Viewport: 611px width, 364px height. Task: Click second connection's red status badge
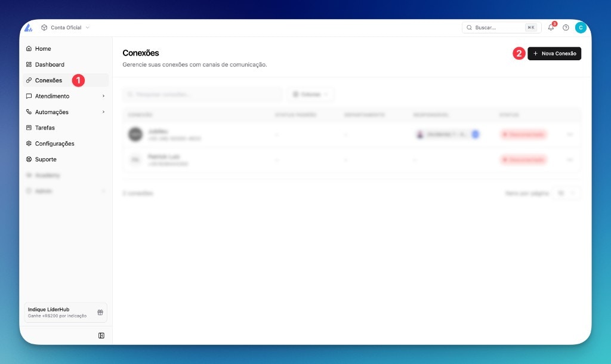coord(523,160)
